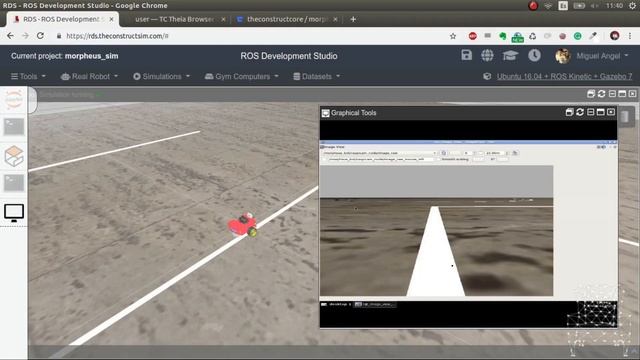Click the Ubuntu system settings gear icon
Image resolution: width=640 pixels, height=360 pixels.
tap(632, 6)
